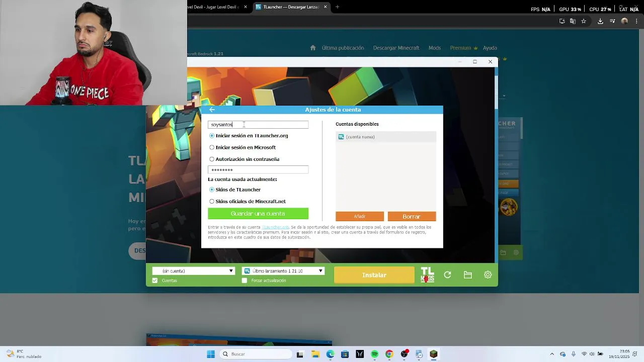
Task: Enable Forzar actualización checkbox
Action: click(x=245, y=281)
